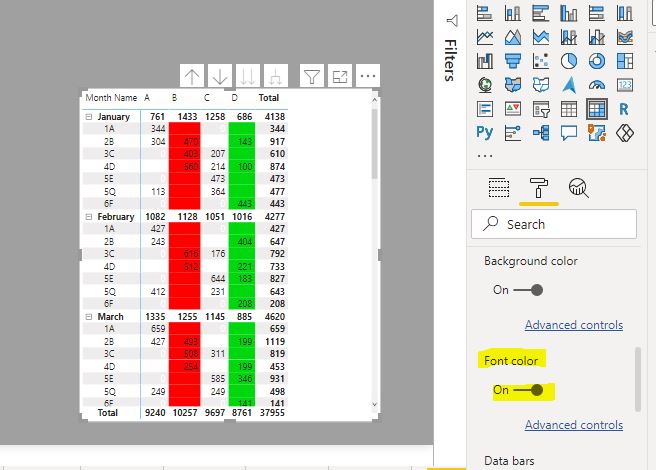Image resolution: width=656 pixels, height=470 pixels.
Task: Click the matrix vertical scrollbar thumb
Action: coord(374,143)
